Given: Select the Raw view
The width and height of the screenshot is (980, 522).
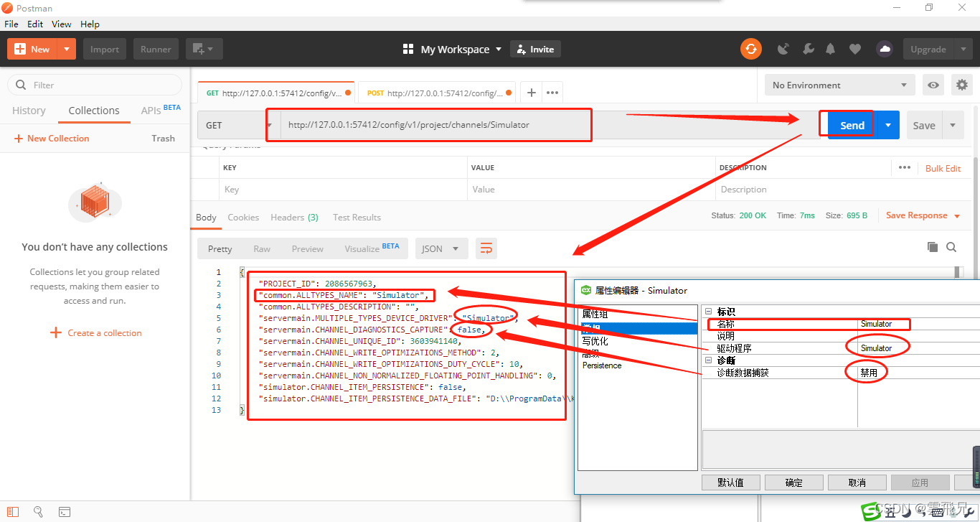Looking at the screenshot, I should pos(262,248).
